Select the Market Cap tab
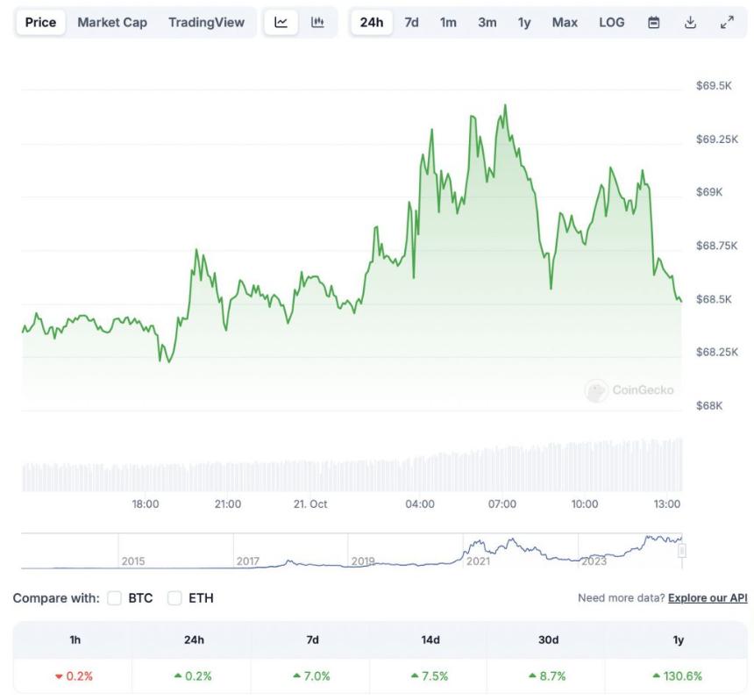Viewport: 754px width, 700px height. point(112,22)
